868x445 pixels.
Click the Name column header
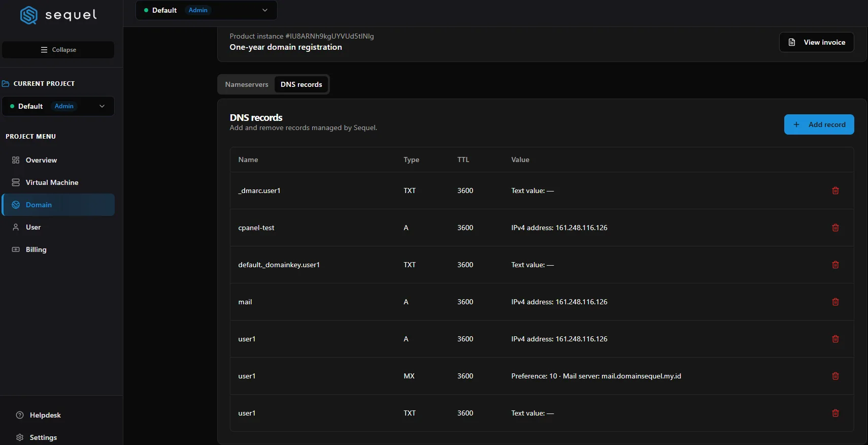coord(248,160)
